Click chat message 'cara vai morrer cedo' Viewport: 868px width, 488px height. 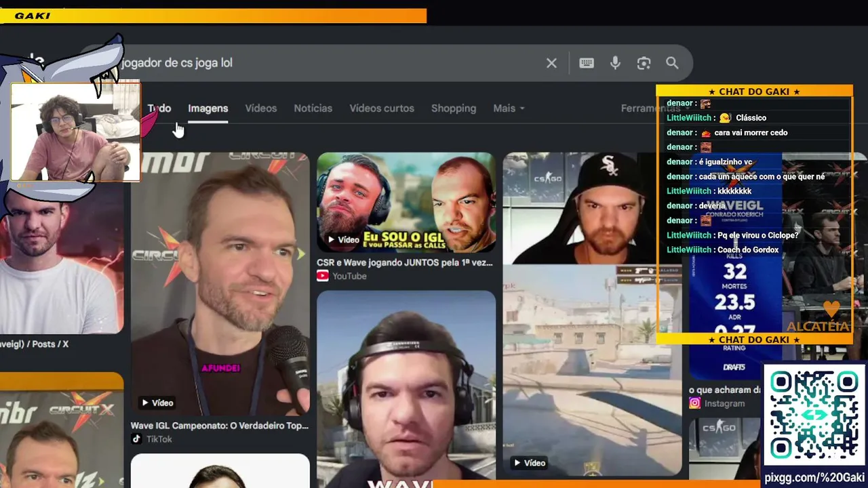coord(751,133)
